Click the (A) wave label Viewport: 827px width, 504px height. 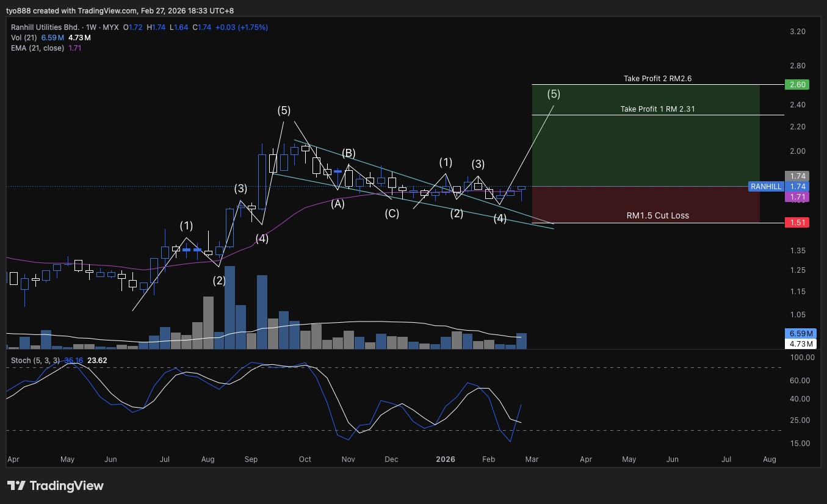click(338, 204)
